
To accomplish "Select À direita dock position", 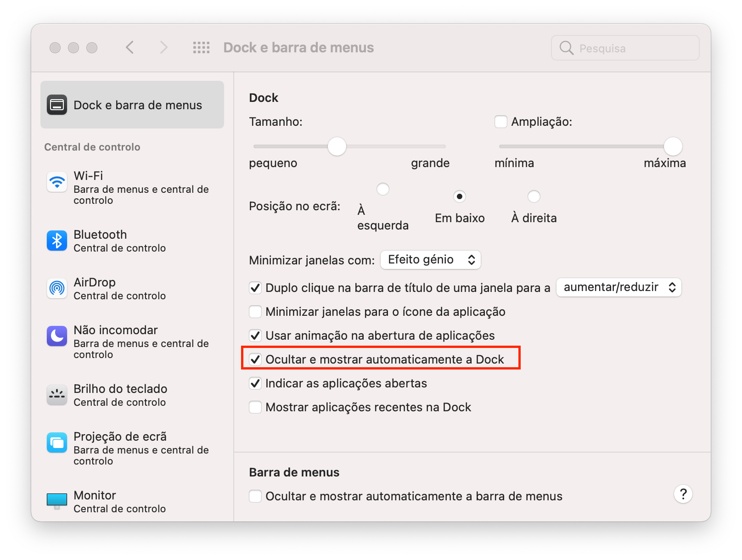I will 534,196.
